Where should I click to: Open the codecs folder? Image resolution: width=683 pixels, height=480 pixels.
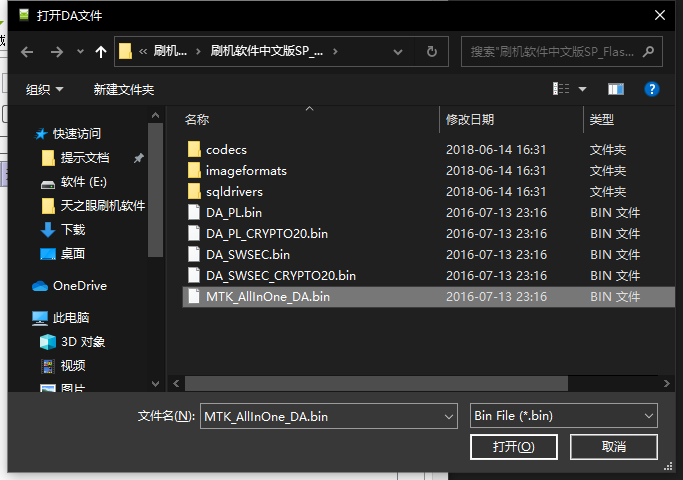pyautogui.click(x=226, y=149)
